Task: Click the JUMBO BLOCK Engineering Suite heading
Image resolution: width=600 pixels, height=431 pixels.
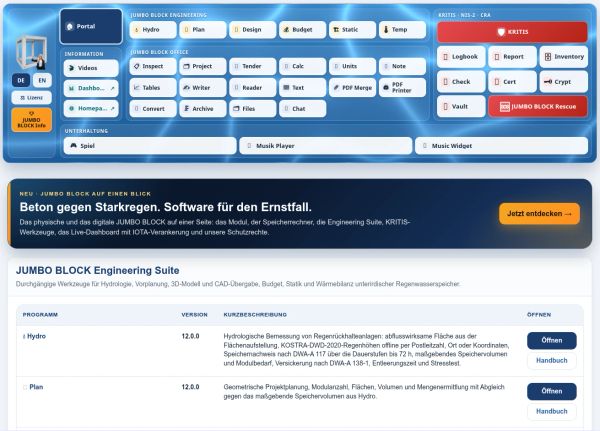Action: [98, 271]
